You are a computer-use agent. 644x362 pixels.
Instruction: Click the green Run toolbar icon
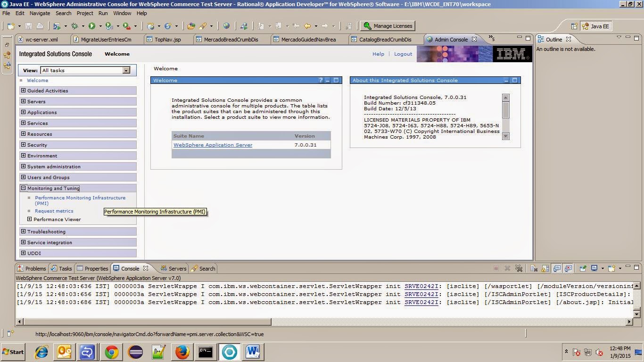92,26
